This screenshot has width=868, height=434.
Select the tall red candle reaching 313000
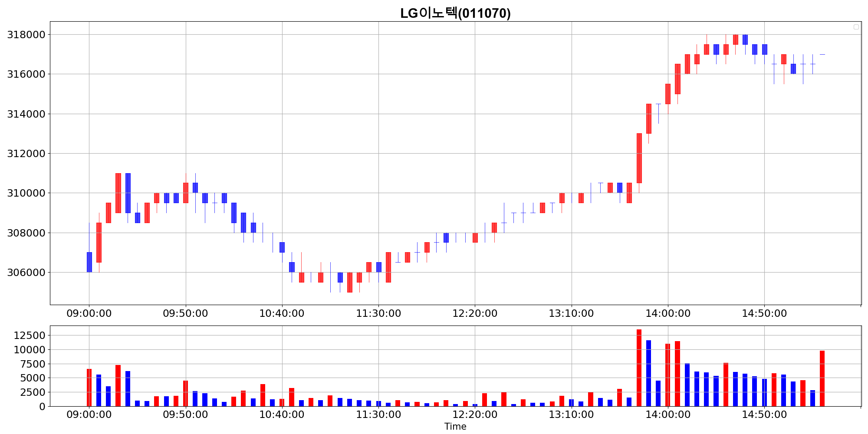coord(639,158)
